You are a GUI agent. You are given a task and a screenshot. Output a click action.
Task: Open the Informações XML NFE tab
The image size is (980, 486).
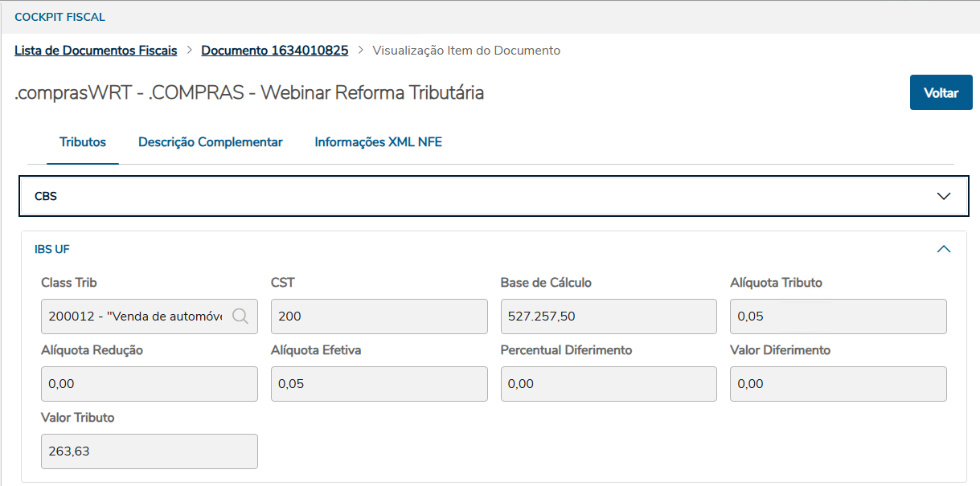coord(379,142)
